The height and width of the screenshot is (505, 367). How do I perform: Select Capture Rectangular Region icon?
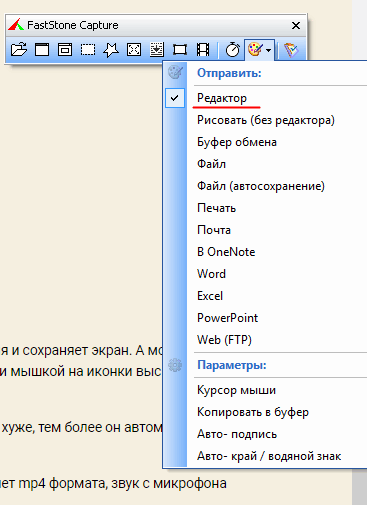[x=88, y=50]
